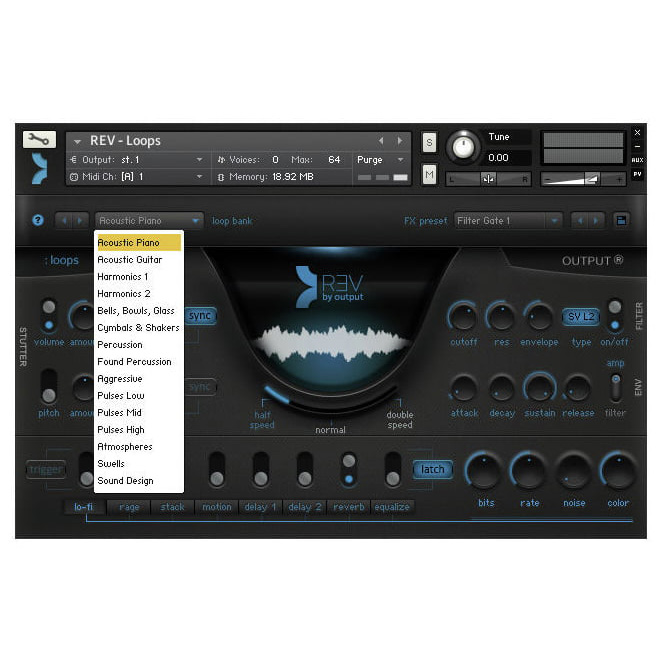Image resolution: width=662 pixels, height=662 pixels.
Task: Toggle the reverb effect on switch
Action: (349, 469)
